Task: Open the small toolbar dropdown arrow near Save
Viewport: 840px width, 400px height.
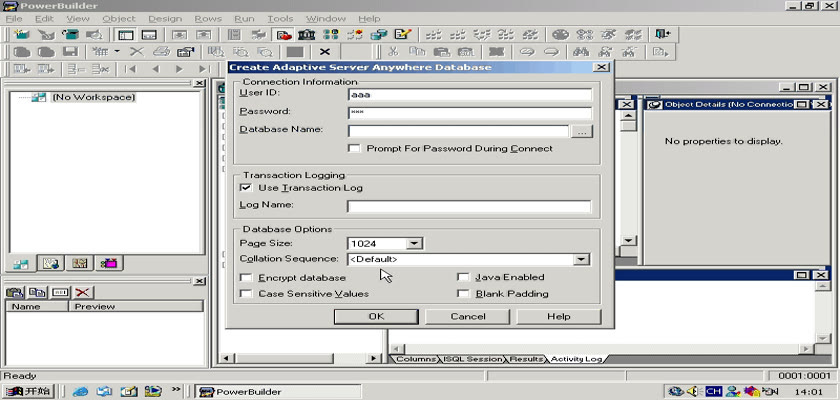Action: (x=117, y=52)
